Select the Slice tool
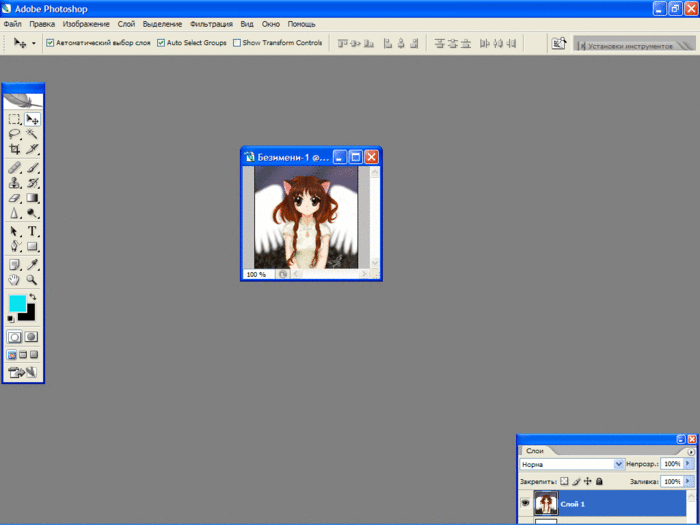 click(x=32, y=149)
